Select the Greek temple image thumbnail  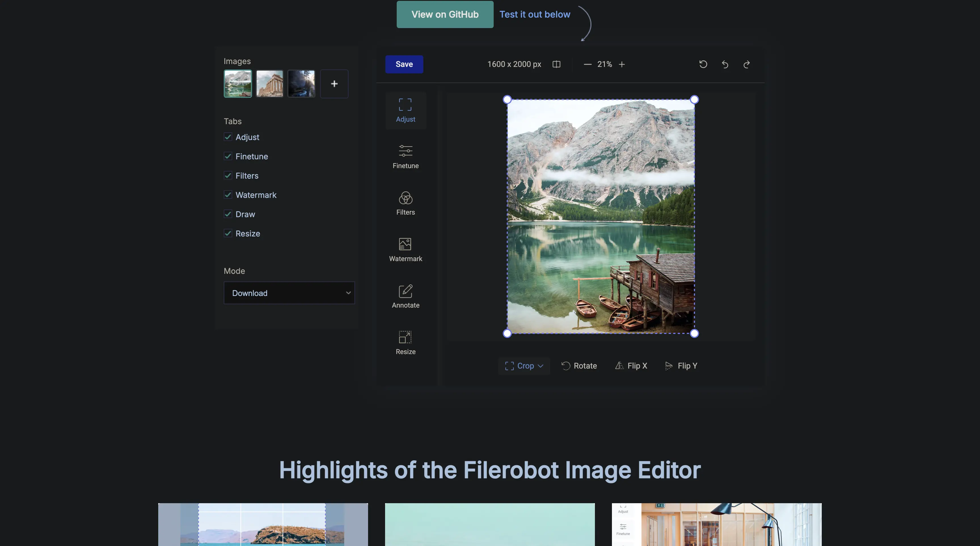coord(269,84)
